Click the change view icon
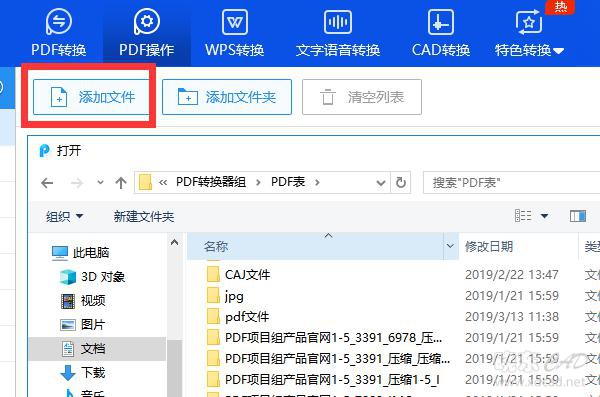The image size is (600, 397). tap(523, 216)
